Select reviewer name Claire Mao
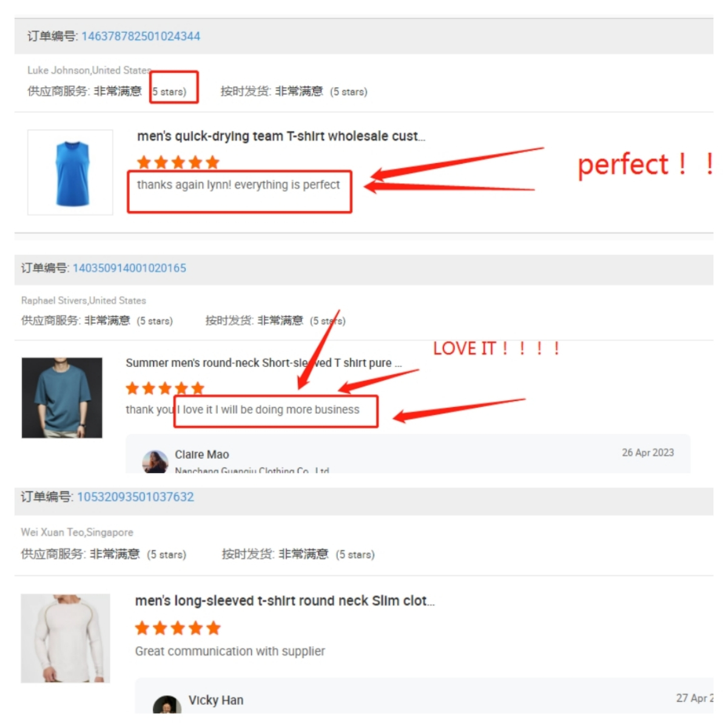 202,454
